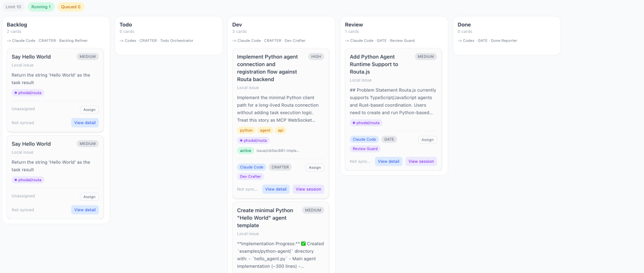Screen dimensions: 644x273
Task: Click the active status badge
Action: tap(245, 151)
